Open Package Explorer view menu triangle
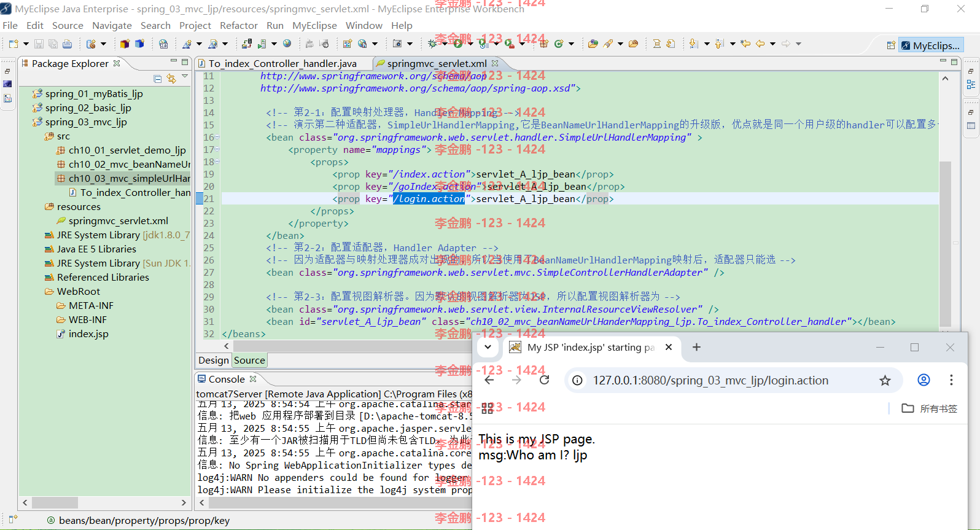Viewport: 980px width, 530px height. tap(185, 76)
